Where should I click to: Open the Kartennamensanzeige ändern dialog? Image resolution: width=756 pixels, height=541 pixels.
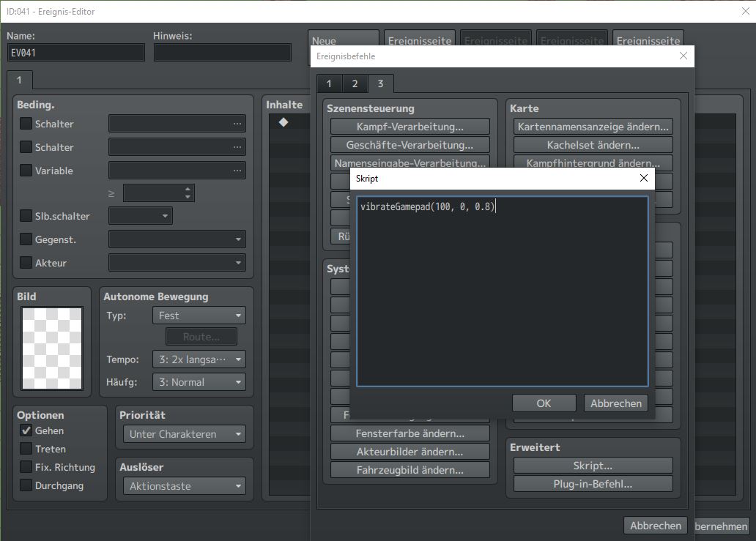point(592,126)
